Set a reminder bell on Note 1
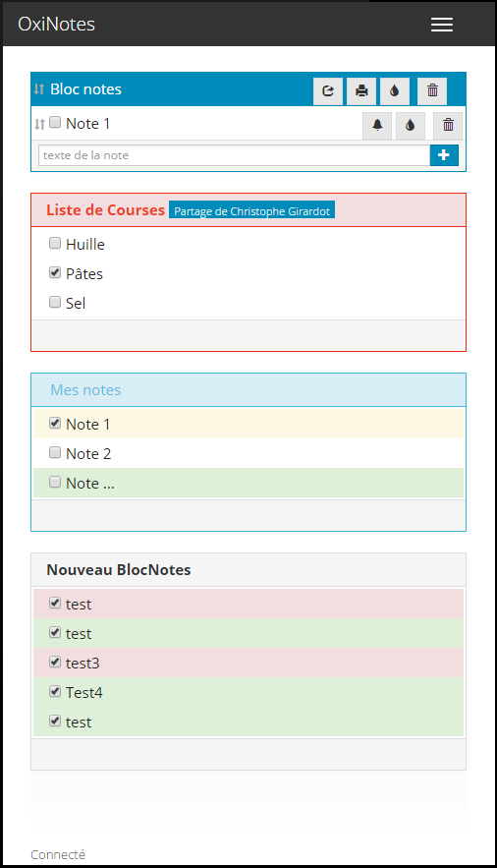Viewport: 497px width, 868px height. click(377, 125)
